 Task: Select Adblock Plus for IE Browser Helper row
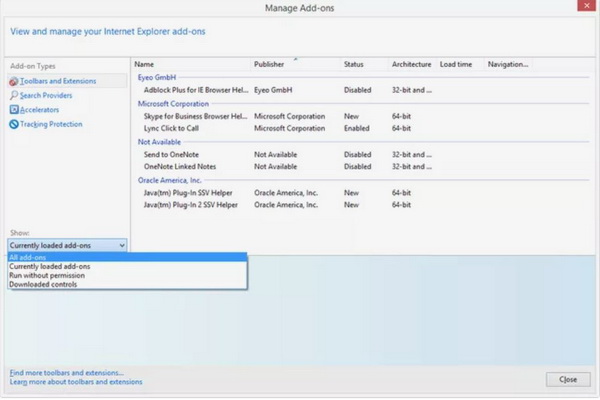(362, 90)
